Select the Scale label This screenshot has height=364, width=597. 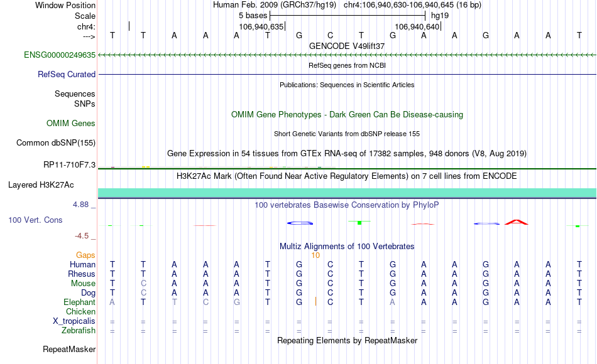click(85, 16)
